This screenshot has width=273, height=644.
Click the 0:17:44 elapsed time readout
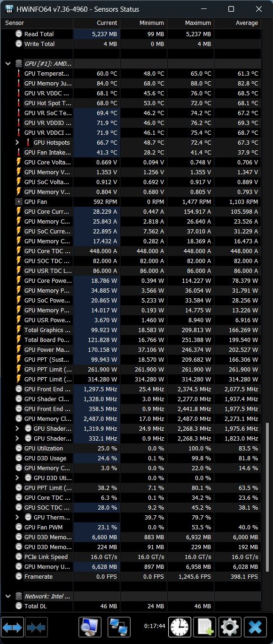click(x=154, y=626)
